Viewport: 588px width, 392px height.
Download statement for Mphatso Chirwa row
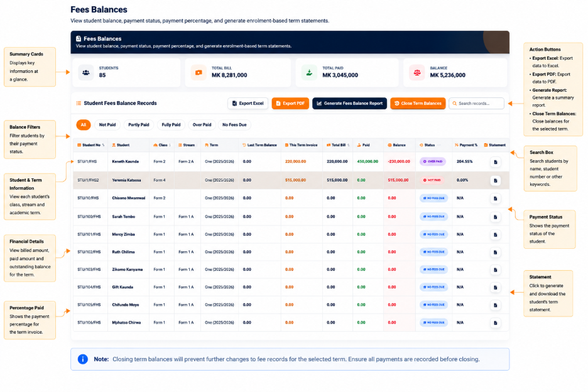click(x=496, y=323)
